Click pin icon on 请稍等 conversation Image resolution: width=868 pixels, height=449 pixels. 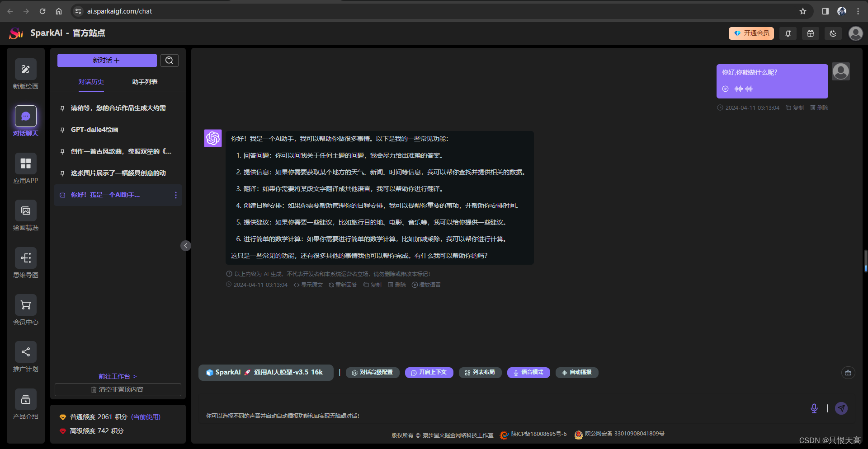[62, 108]
